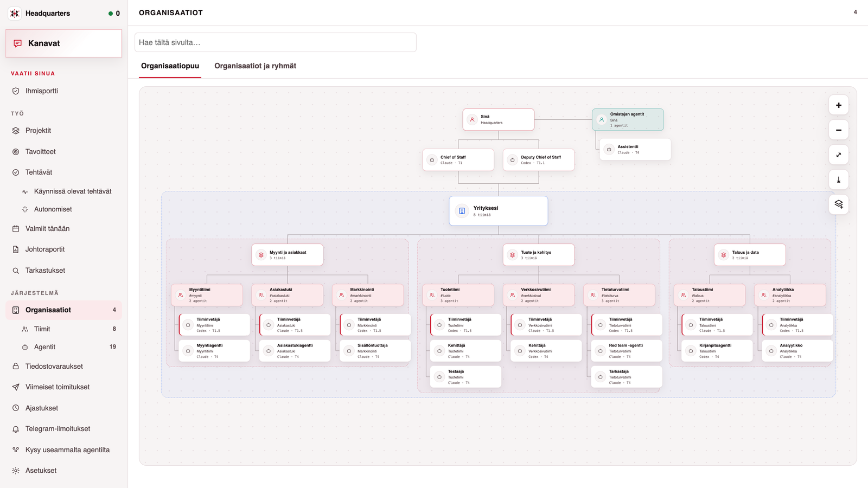Zoom in the organization chart
868x488 pixels.
coord(839,105)
